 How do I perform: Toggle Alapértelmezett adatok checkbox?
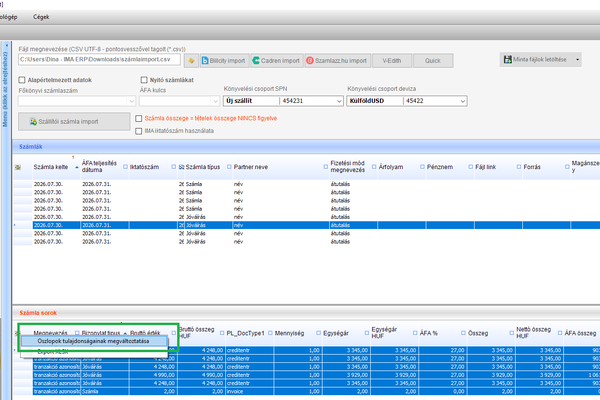pos(22,80)
